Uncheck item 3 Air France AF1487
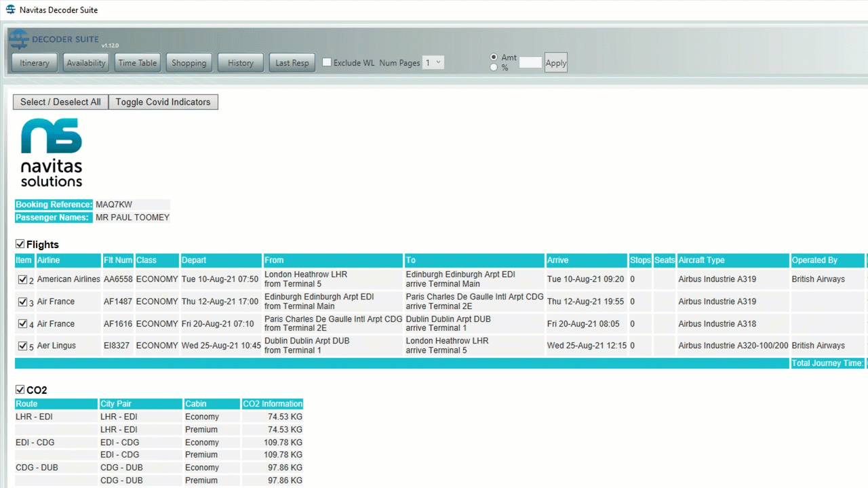This screenshot has height=488, width=868. [x=22, y=302]
